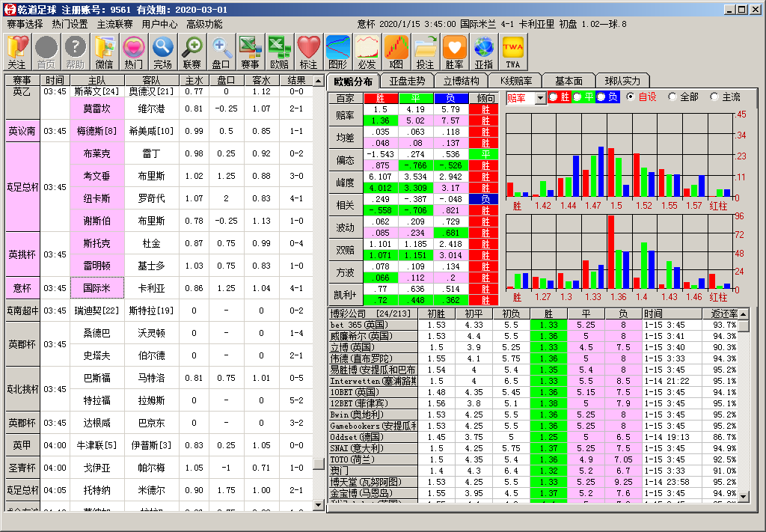Switch to the 亚盘走势 tab
This screenshot has width=766, height=532.
click(x=407, y=81)
